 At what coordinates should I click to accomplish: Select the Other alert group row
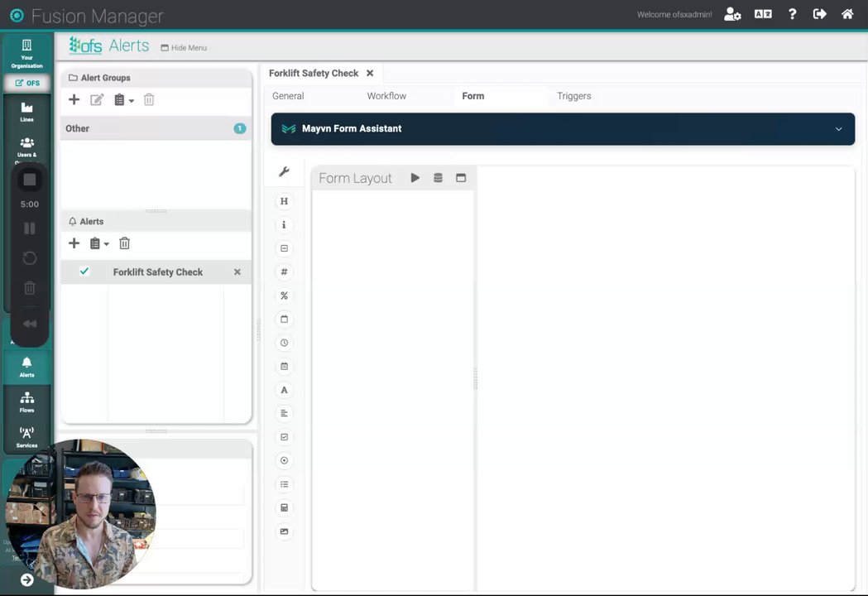pyautogui.click(x=156, y=128)
